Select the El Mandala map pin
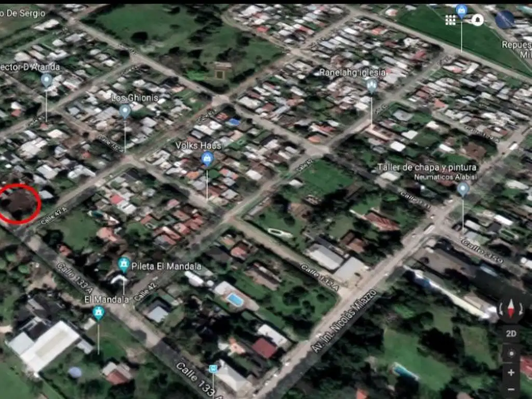The height and width of the screenshot is (399, 532). (x=98, y=313)
